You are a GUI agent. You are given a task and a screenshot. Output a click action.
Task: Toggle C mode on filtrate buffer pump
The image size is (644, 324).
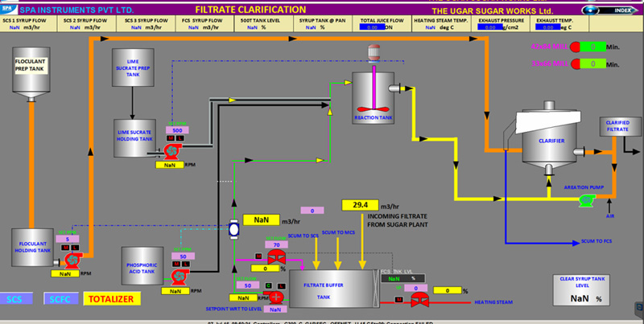pos(269,286)
